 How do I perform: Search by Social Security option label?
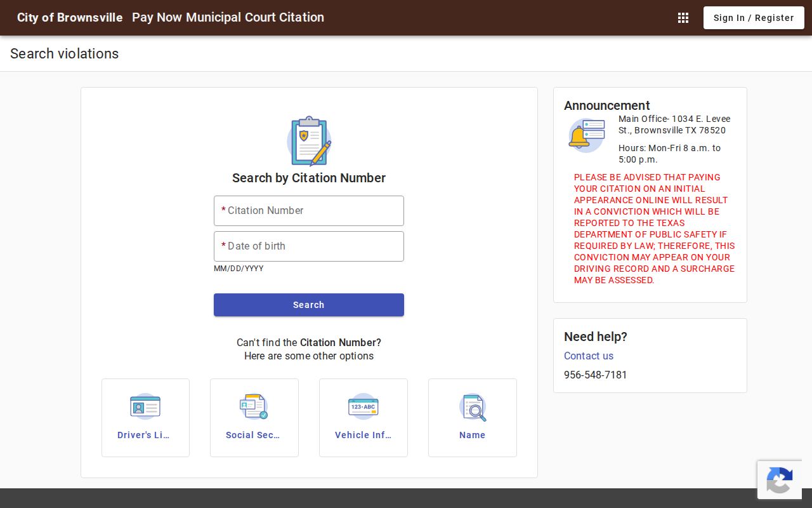254,435
